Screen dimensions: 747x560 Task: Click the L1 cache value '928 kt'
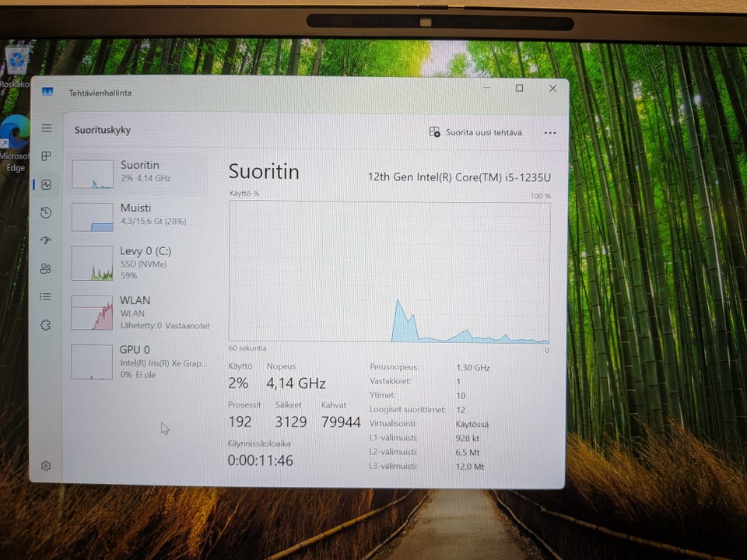point(468,438)
